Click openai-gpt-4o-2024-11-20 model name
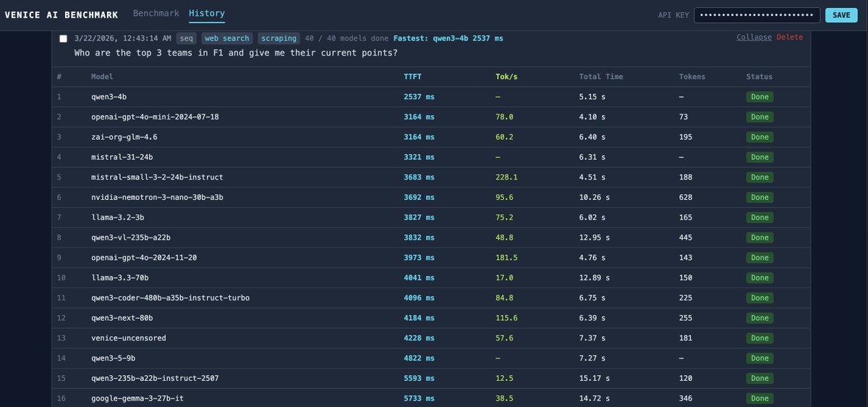Viewport: 868px width, 407px height. pyautogui.click(x=144, y=257)
